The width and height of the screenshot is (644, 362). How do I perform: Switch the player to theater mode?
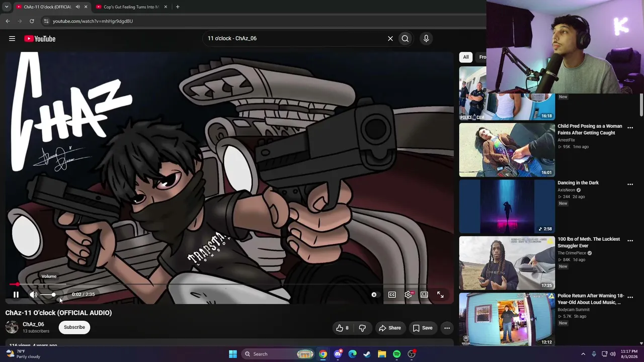pyautogui.click(x=424, y=295)
